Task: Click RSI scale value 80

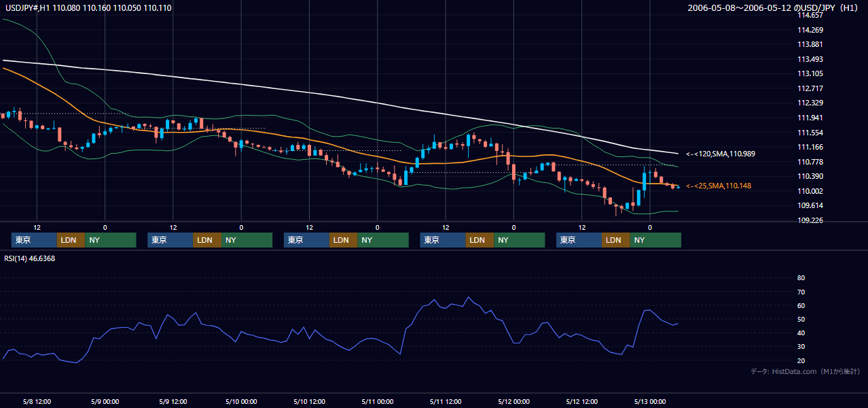Action: (801, 278)
